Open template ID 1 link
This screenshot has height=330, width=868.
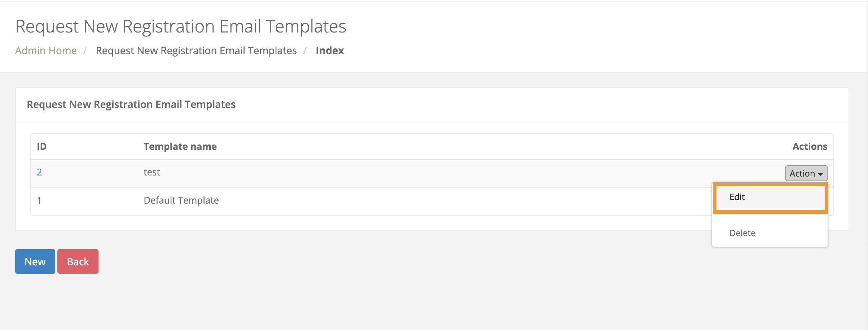click(x=39, y=200)
